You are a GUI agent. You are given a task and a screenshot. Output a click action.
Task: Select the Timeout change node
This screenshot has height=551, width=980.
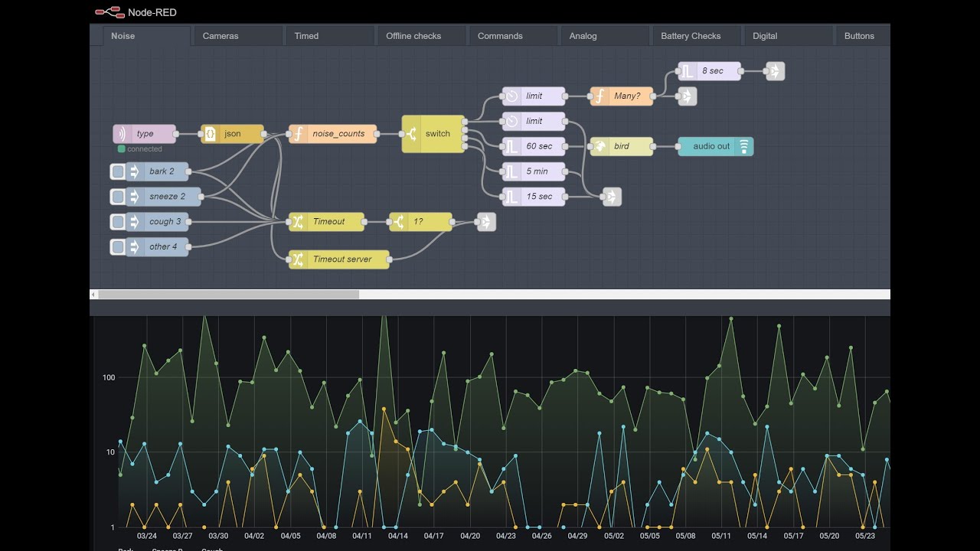click(326, 222)
